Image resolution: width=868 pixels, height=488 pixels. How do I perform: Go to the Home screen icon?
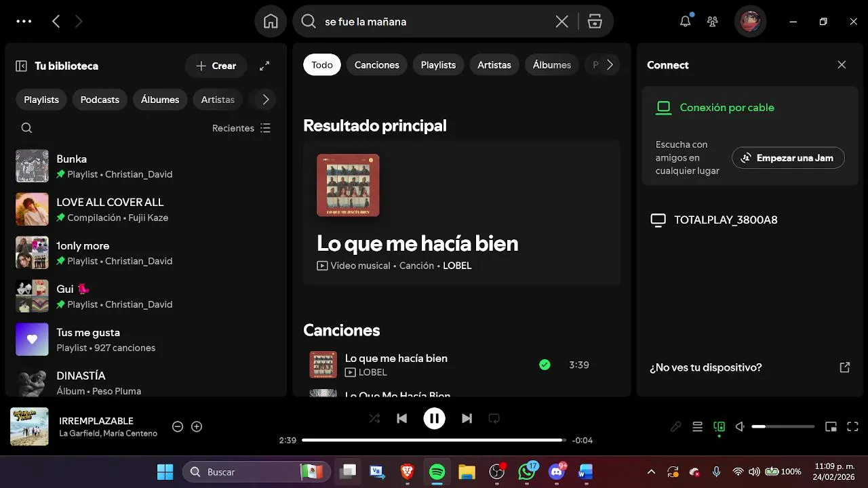(271, 22)
